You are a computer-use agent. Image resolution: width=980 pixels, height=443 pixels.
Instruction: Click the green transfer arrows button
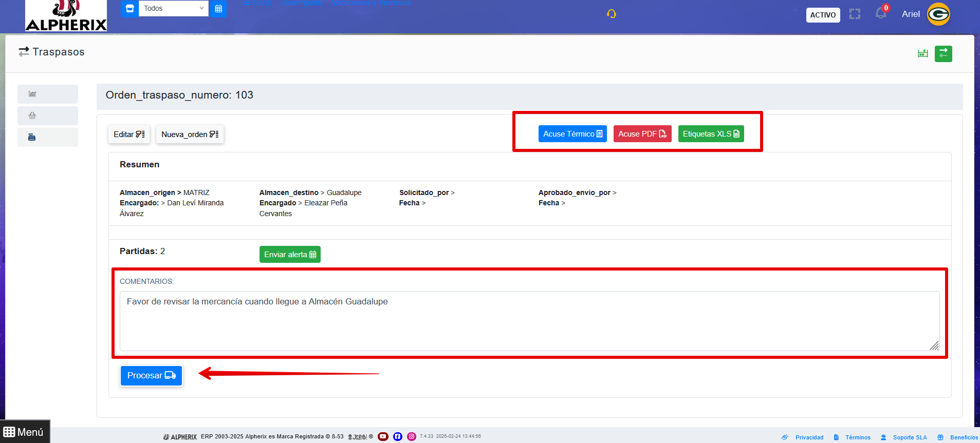[x=943, y=53]
